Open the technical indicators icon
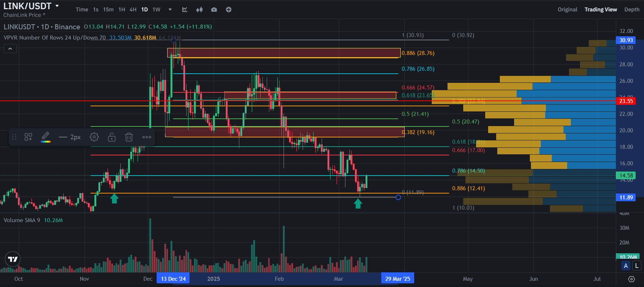644x287 pixels. coord(185,10)
